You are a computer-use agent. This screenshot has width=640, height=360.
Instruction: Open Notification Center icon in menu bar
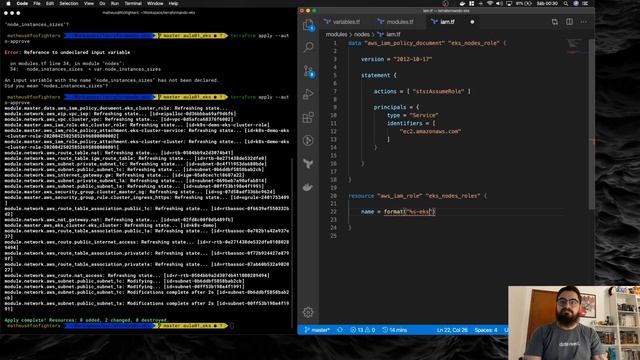click(x=585, y=3)
